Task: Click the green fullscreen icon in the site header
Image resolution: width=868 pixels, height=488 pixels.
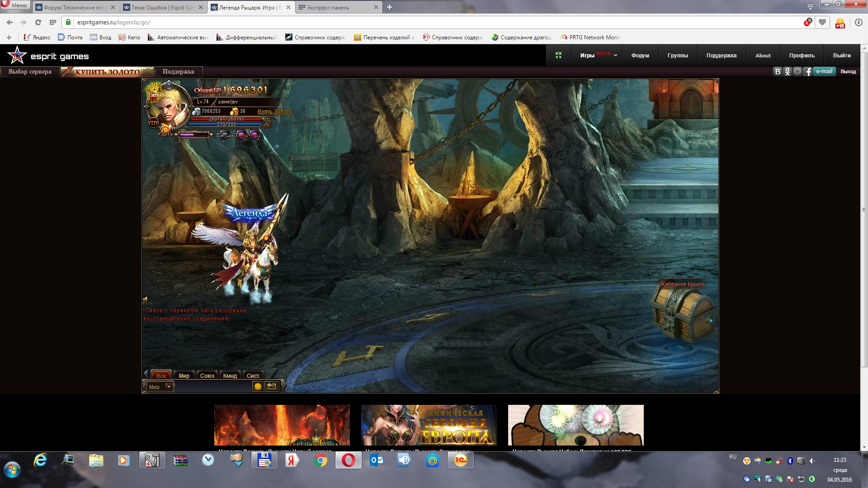Action: click(558, 55)
